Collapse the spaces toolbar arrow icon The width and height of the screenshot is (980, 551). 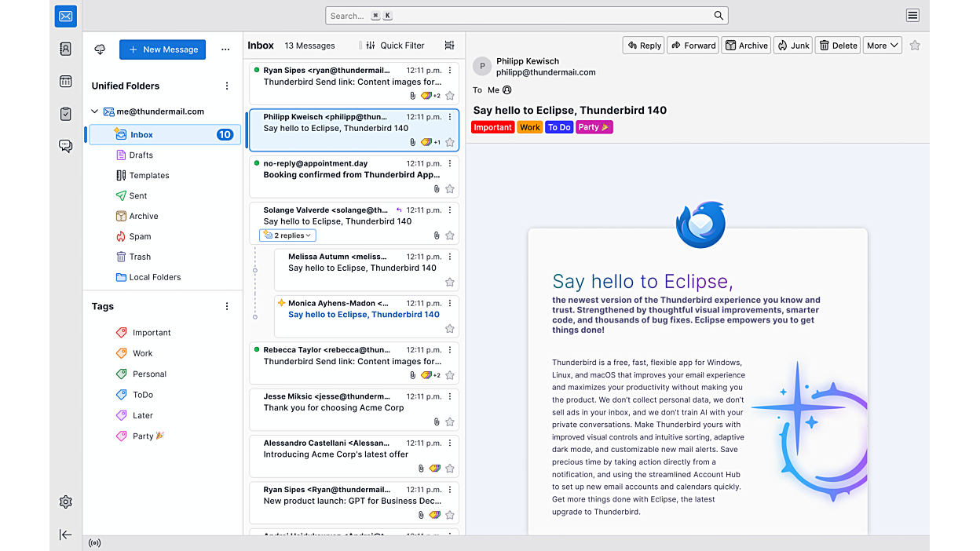tap(66, 535)
